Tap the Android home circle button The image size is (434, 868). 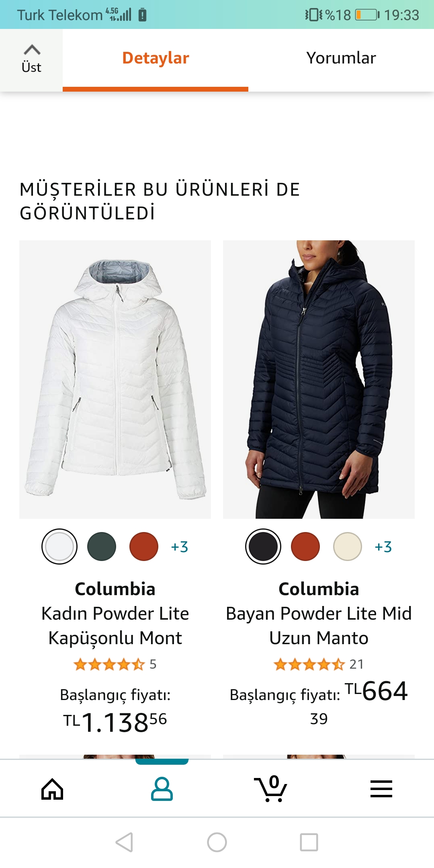(217, 842)
